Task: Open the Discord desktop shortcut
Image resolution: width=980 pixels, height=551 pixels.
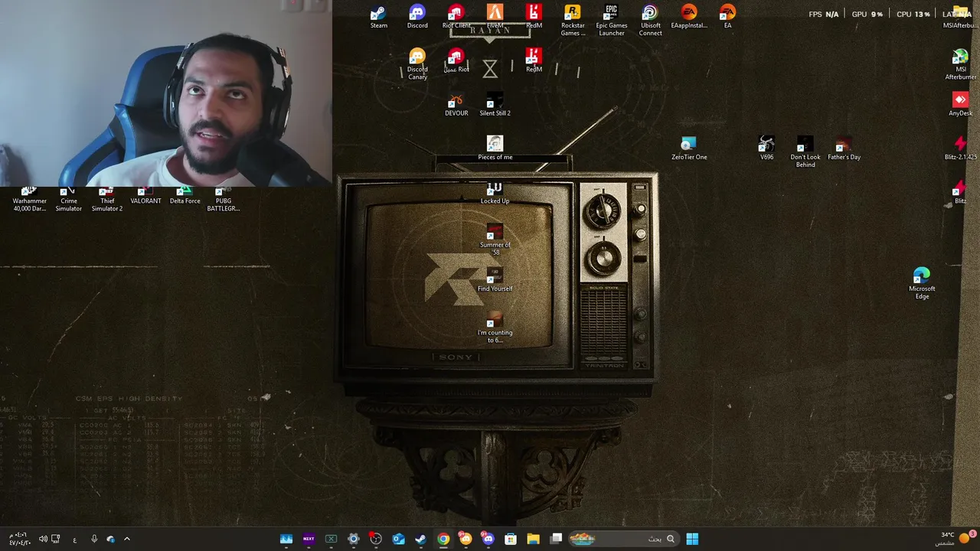Action: pyautogui.click(x=417, y=17)
